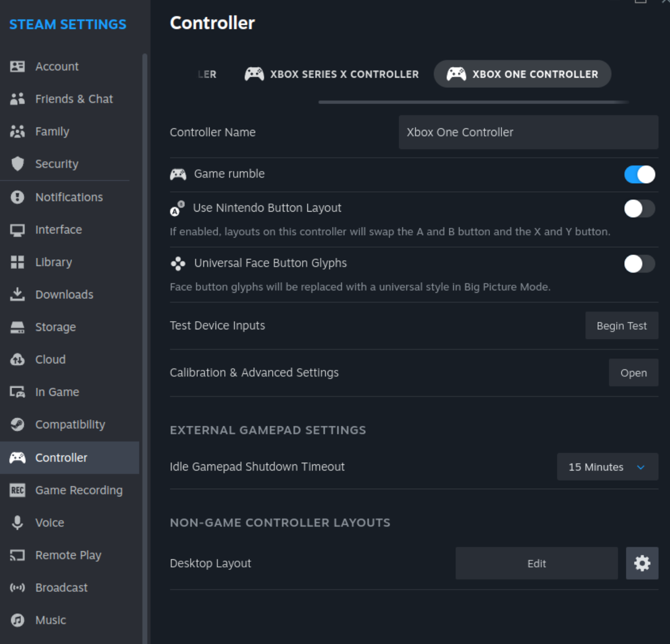Disable the Game rumble toggle

pos(640,175)
